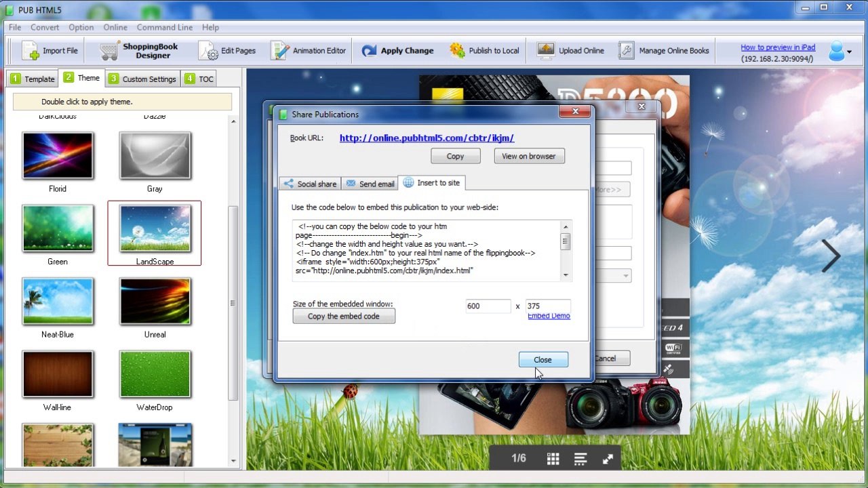Viewport: 868px width, 488px height.
Task: Open the Import File tool
Action: 50,51
